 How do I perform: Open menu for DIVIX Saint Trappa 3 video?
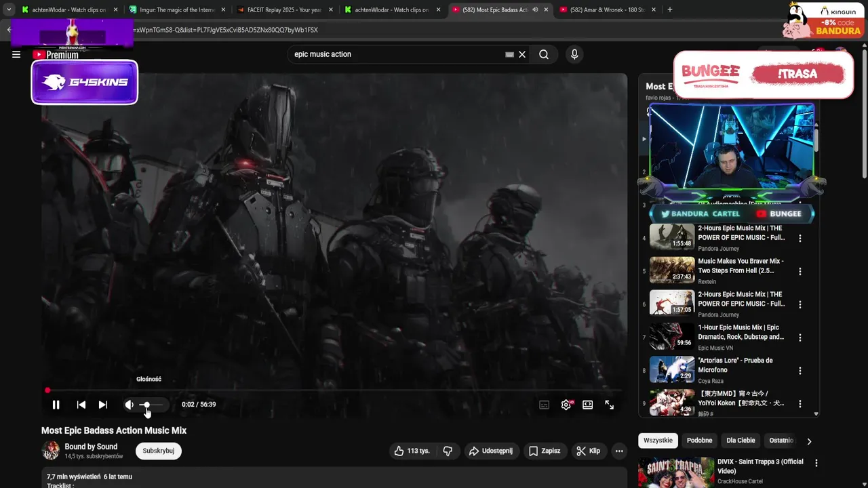[x=816, y=464]
